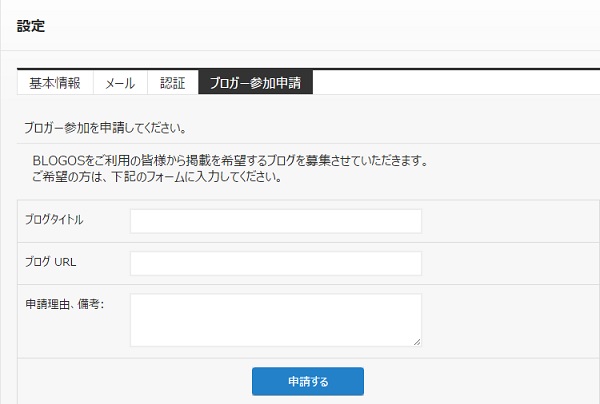
Task: Click the 申請理由、備考 label
Action: click(65, 304)
